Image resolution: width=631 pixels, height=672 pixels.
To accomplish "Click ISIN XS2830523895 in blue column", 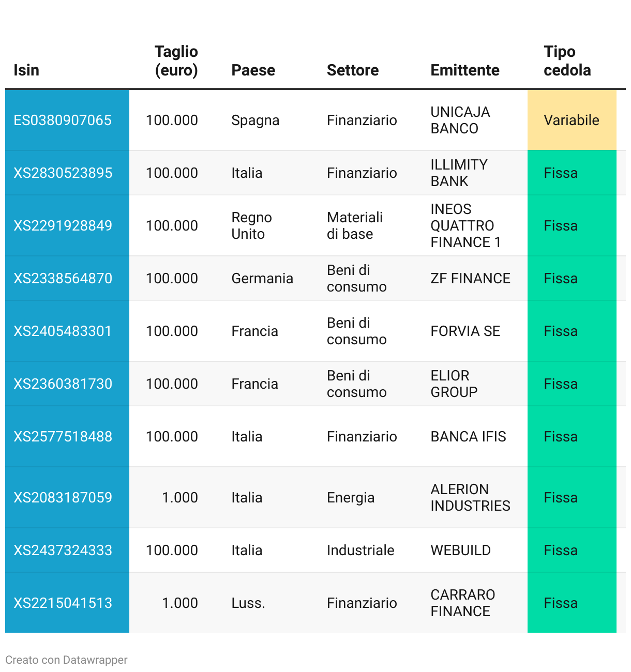I will [x=63, y=173].
